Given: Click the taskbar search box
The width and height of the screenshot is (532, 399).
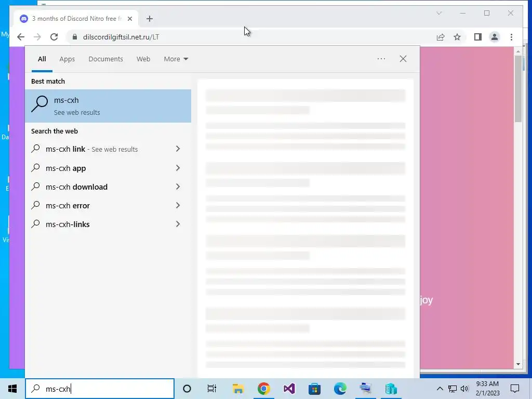Looking at the screenshot, I should coord(100,389).
